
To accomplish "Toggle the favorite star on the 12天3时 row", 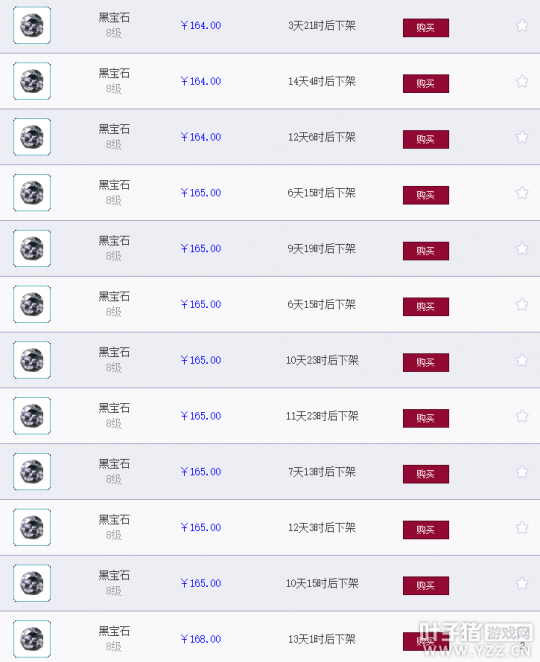I will (x=522, y=528).
